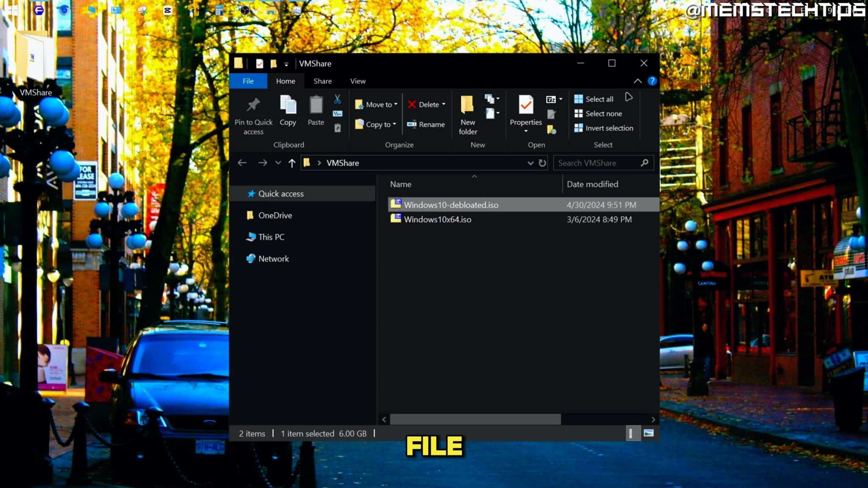Expand the Properties dropdown arrow

(x=526, y=131)
